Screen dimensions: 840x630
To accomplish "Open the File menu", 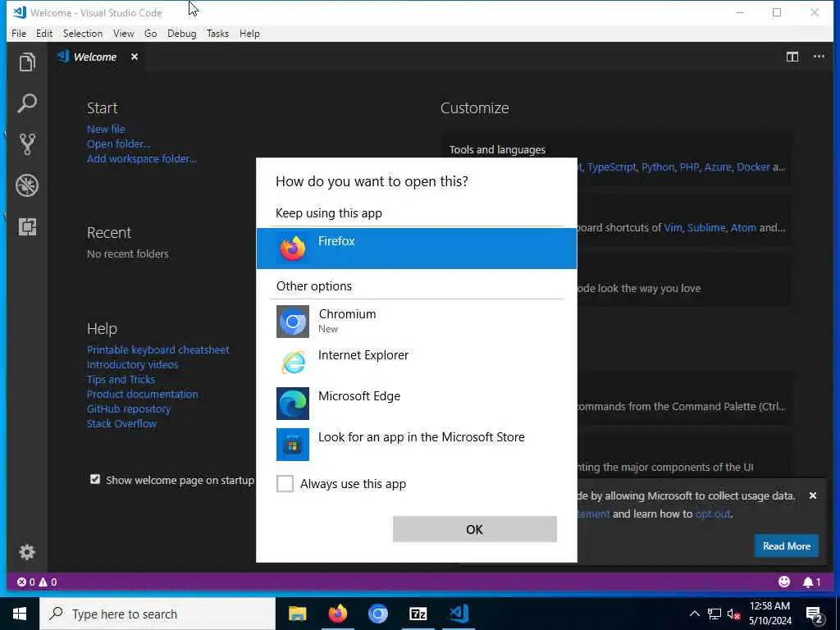I will (19, 33).
